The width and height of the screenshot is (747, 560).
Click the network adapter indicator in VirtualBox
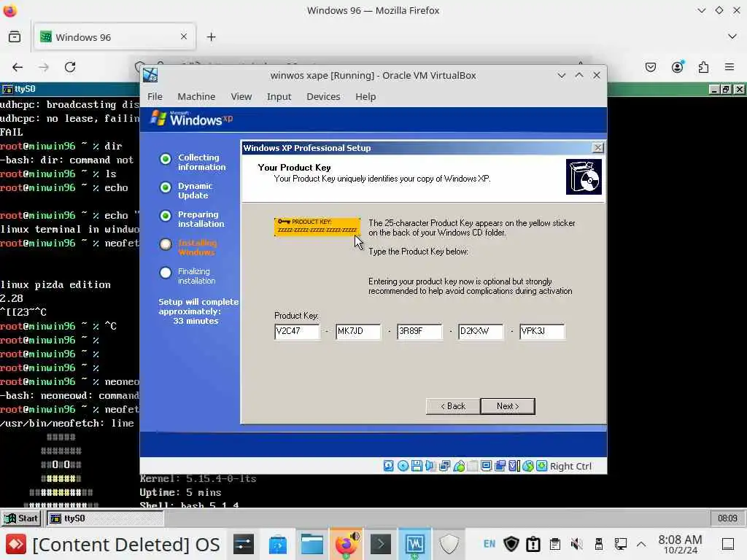tap(444, 466)
